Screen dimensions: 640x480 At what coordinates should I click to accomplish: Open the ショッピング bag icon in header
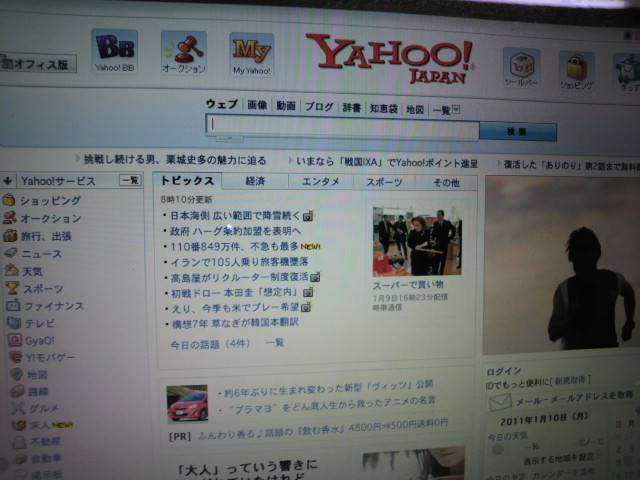(576, 70)
